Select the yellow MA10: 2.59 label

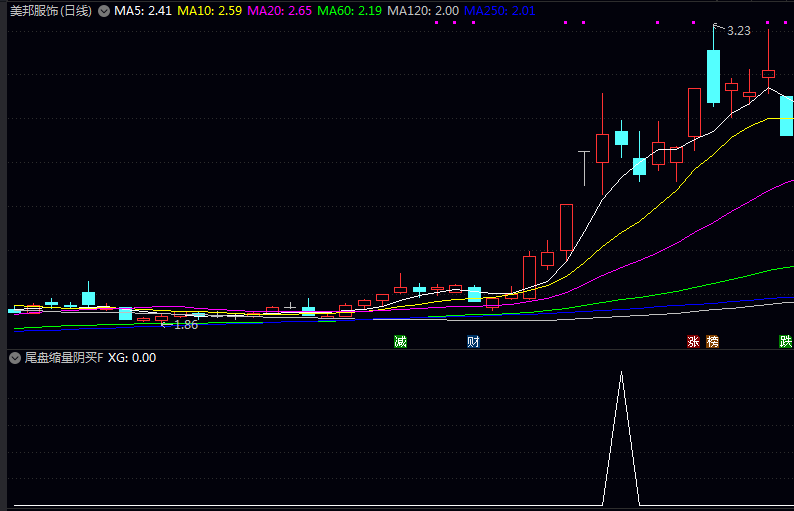(x=209, y=11)
